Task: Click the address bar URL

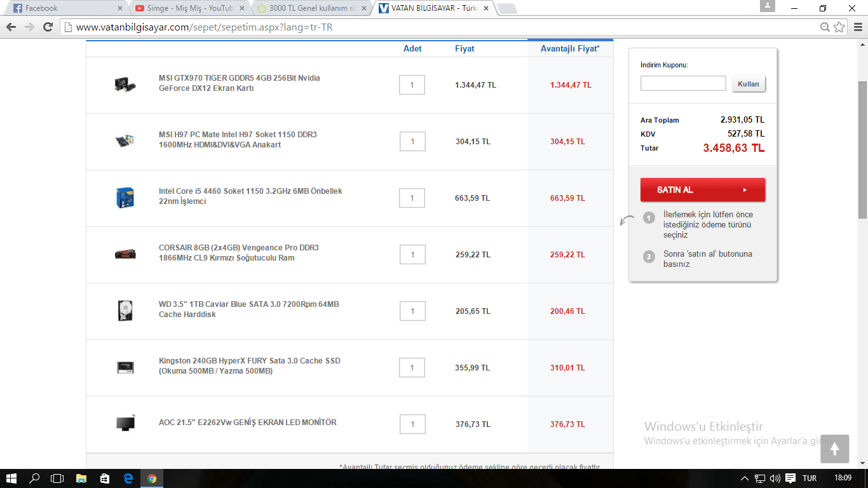Action: [x=204, y=27]
